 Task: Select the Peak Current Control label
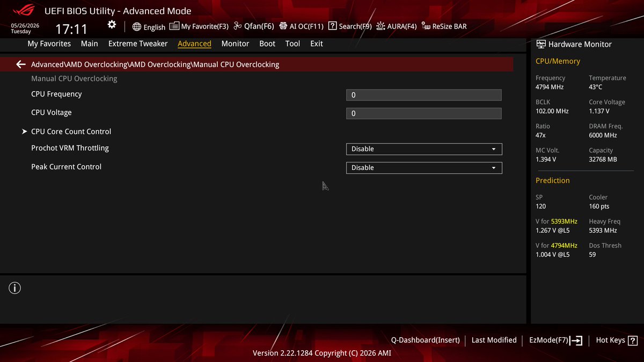pyautogui.click(x=66, y=167)
